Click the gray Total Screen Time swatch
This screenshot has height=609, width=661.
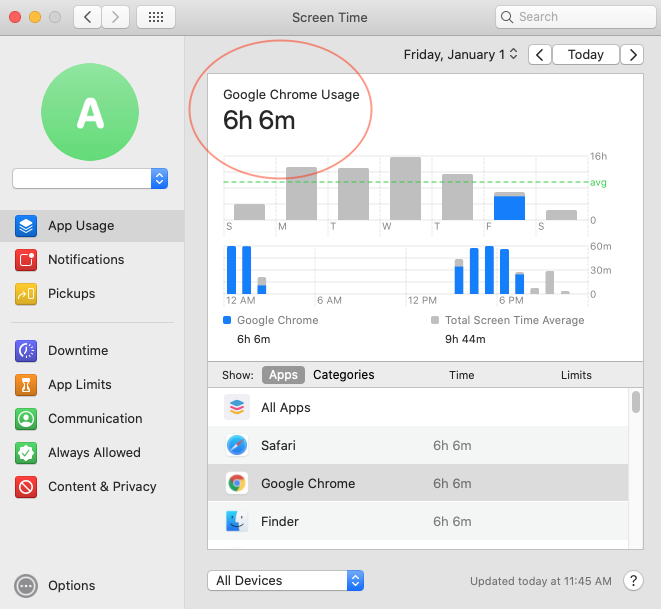click(x=435, y=320)
